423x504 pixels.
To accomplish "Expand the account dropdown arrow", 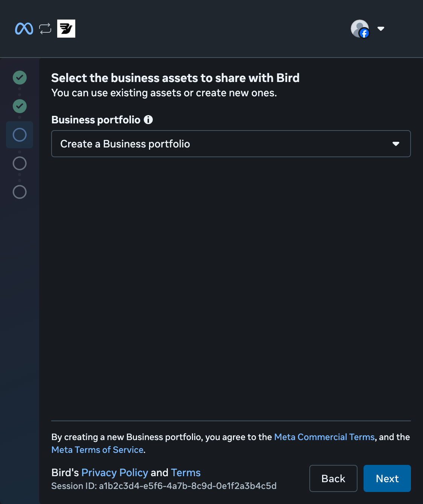I will [x=381, y=29].
